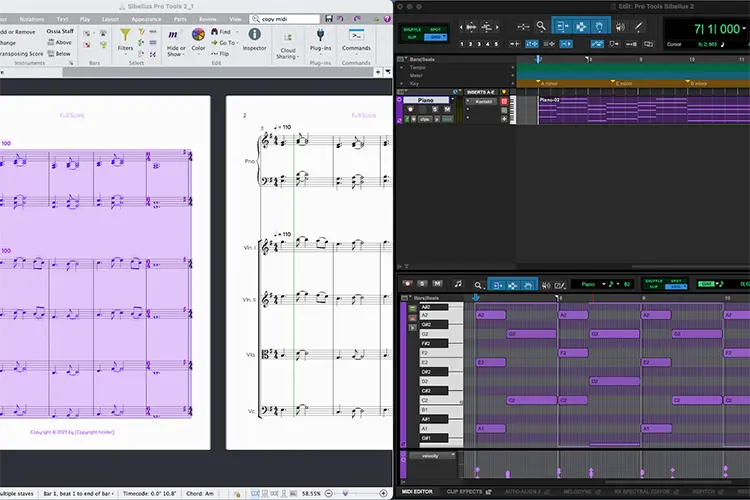750x500 pixels.
Task: Click the MIDI Editor notation view music-note icon
Action: (458, 284)
